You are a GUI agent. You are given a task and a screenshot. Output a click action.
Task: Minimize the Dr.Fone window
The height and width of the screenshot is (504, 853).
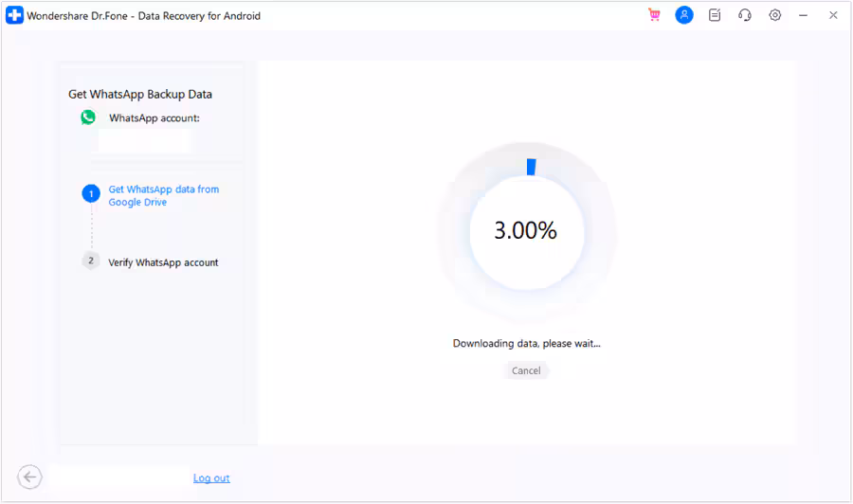[x=804, y=15]
